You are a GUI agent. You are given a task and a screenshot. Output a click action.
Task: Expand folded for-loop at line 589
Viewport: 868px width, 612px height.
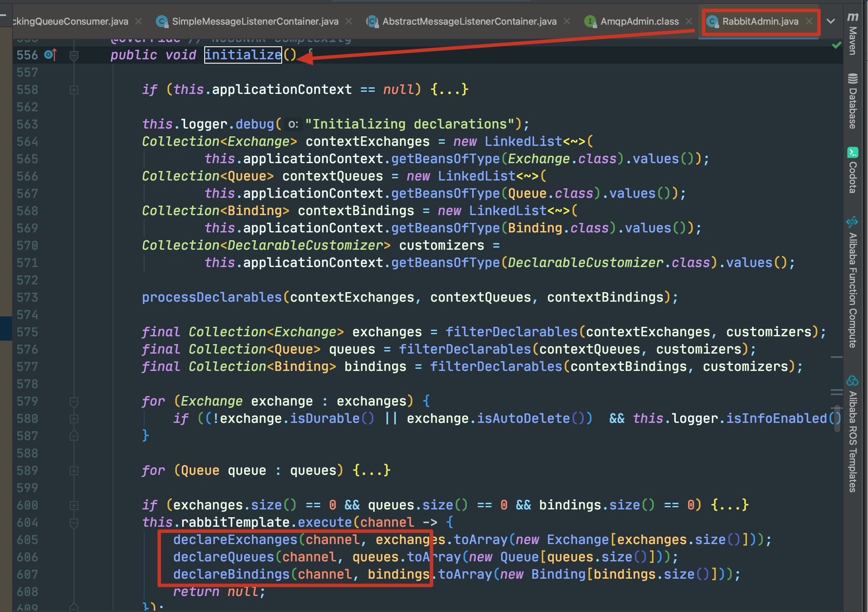(x=74, y=471)
